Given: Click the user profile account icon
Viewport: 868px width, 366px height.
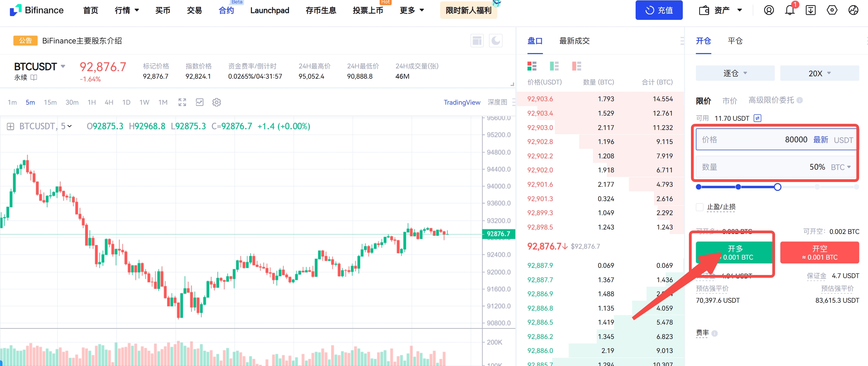Looking at the screenshot, I should point(769,10).
